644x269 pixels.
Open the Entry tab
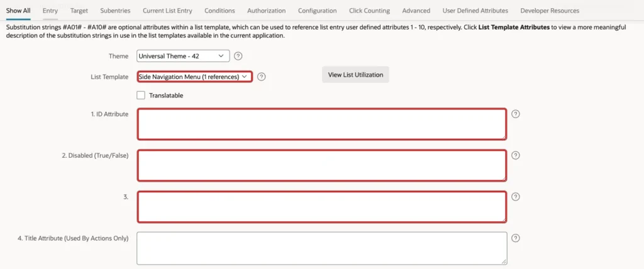pos(50,11)
